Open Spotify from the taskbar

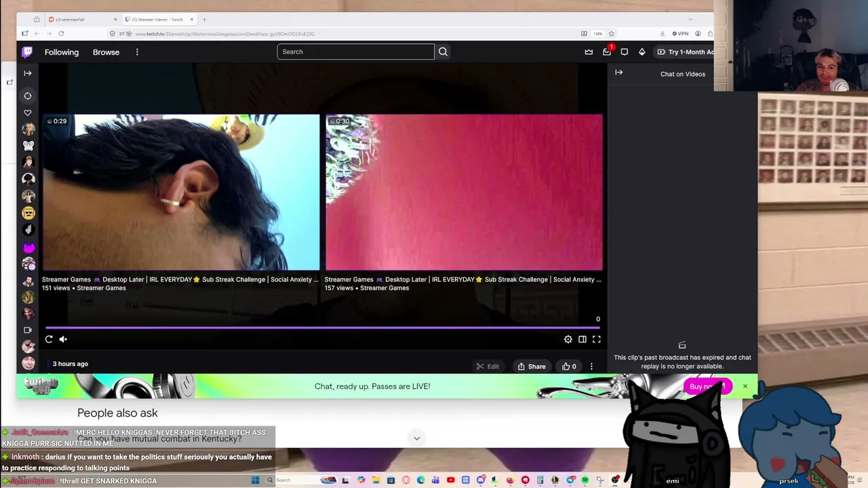click(x=585, y=481)
